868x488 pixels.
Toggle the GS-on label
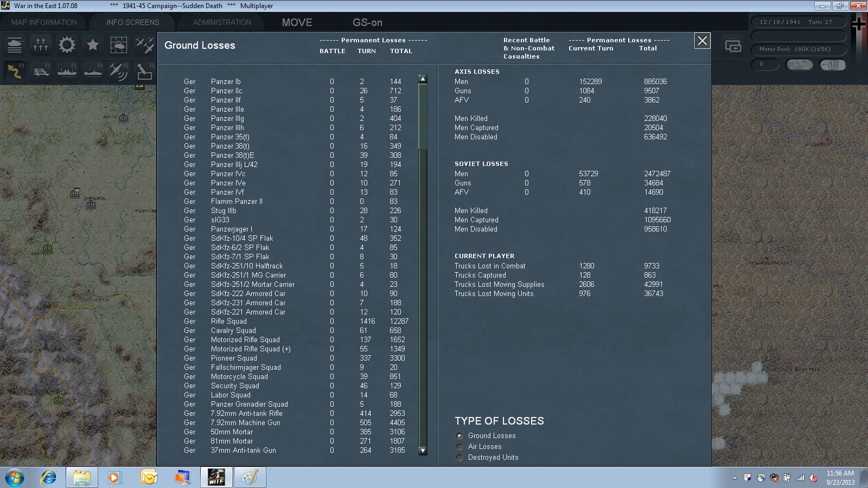(367, 22)
